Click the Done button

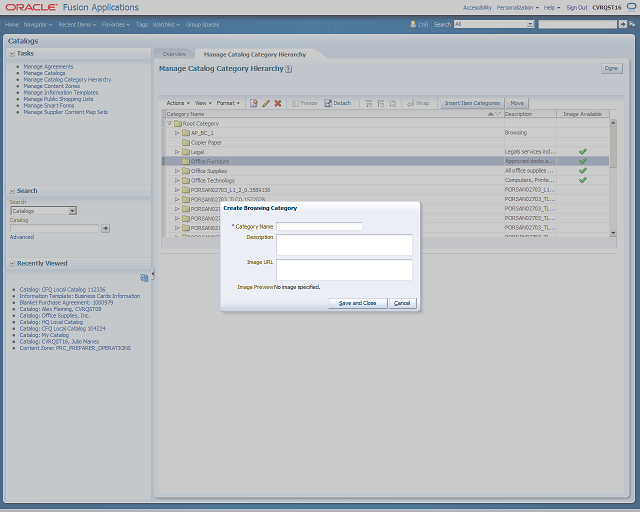point(611,68)
